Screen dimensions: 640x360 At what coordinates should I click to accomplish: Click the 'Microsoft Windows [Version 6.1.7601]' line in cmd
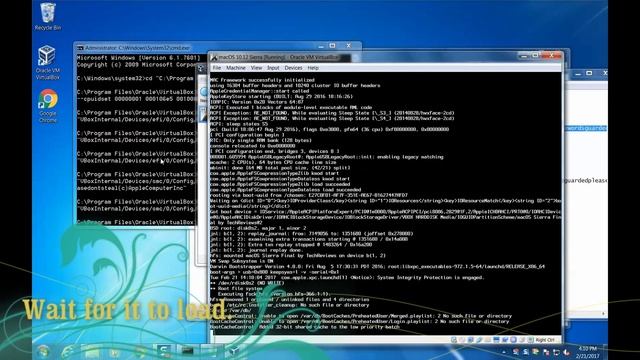point(138,58)
